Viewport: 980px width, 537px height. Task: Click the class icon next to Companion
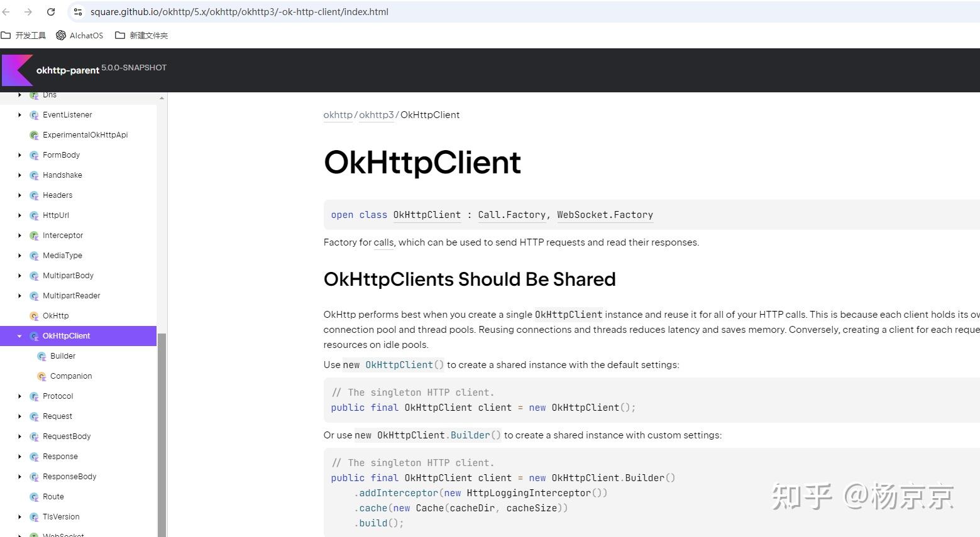click(41, 376)
